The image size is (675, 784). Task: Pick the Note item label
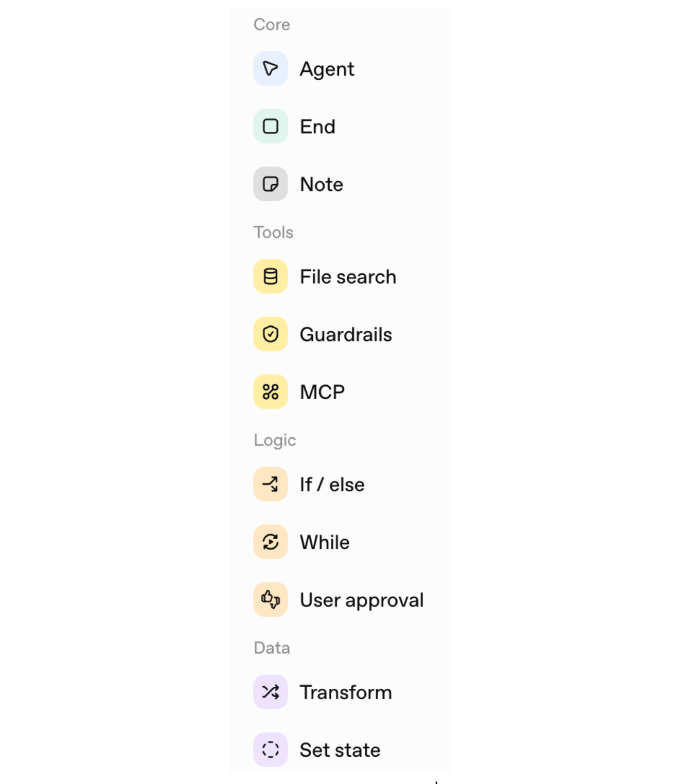click(322, 184)
